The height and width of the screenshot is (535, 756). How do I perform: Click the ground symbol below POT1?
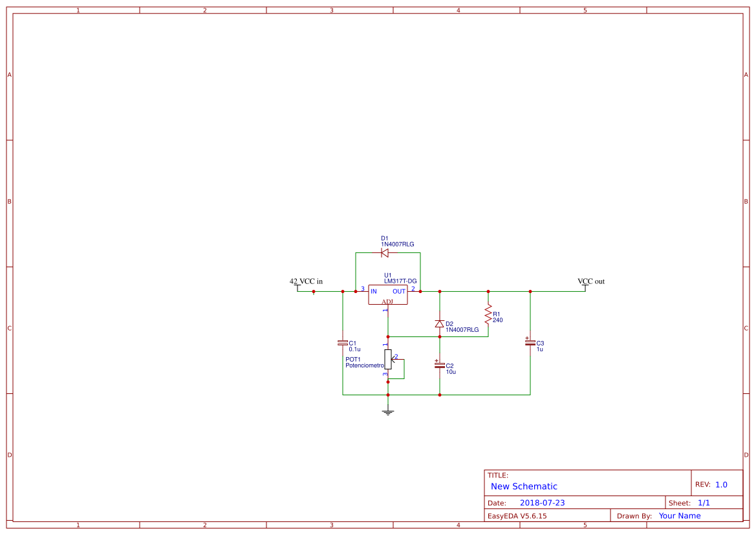click(387, 411)
